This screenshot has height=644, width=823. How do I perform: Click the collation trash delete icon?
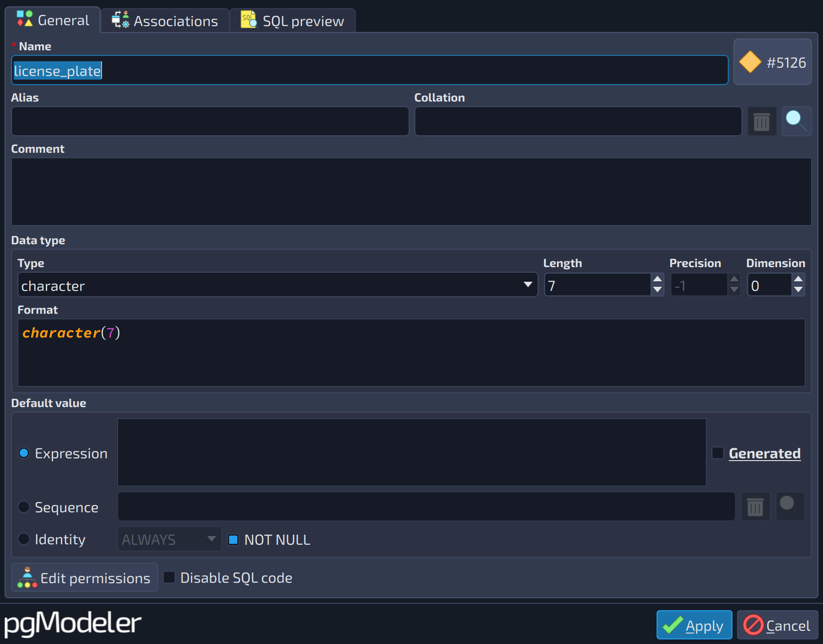(x=762, y=122)
